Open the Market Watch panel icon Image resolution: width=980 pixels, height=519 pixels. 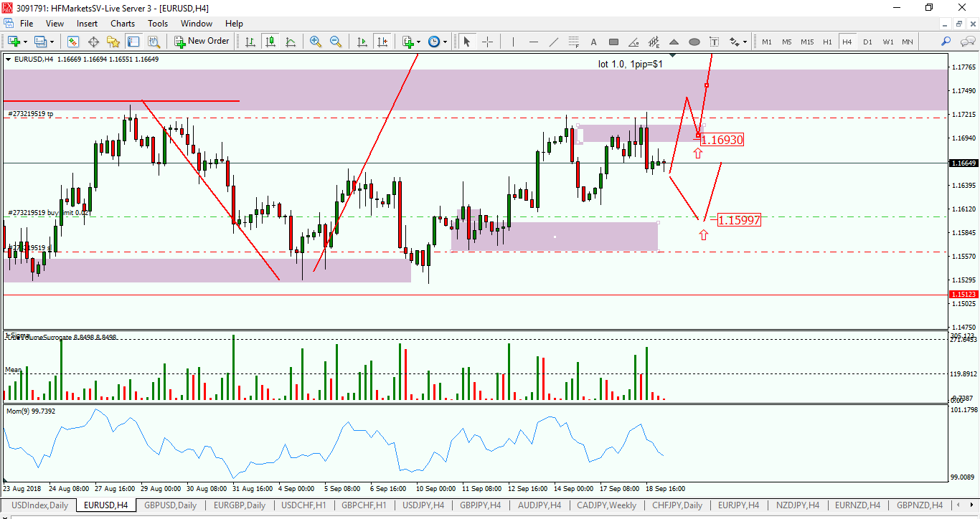point(73,42)
